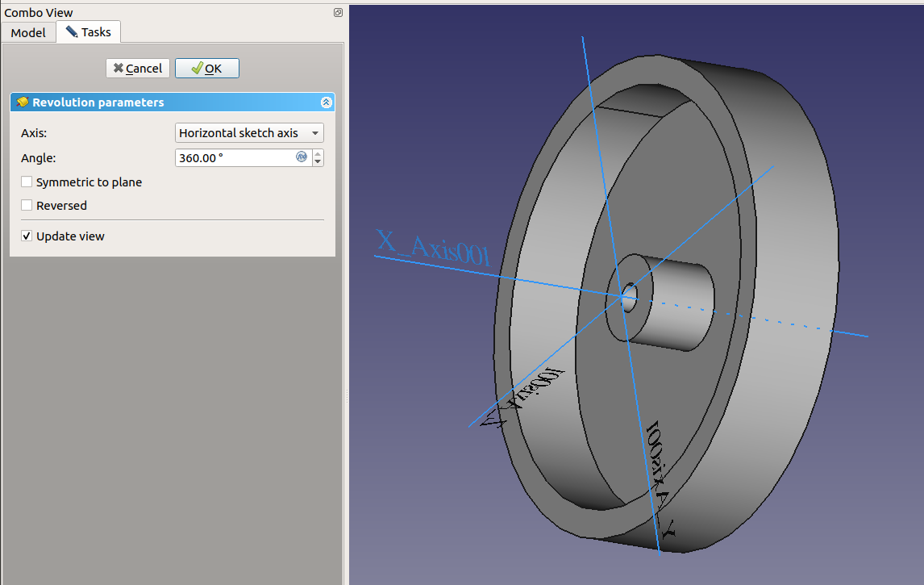Increase the angle with the up arrow
924x585 pixels.
click(x=318, y=153)
